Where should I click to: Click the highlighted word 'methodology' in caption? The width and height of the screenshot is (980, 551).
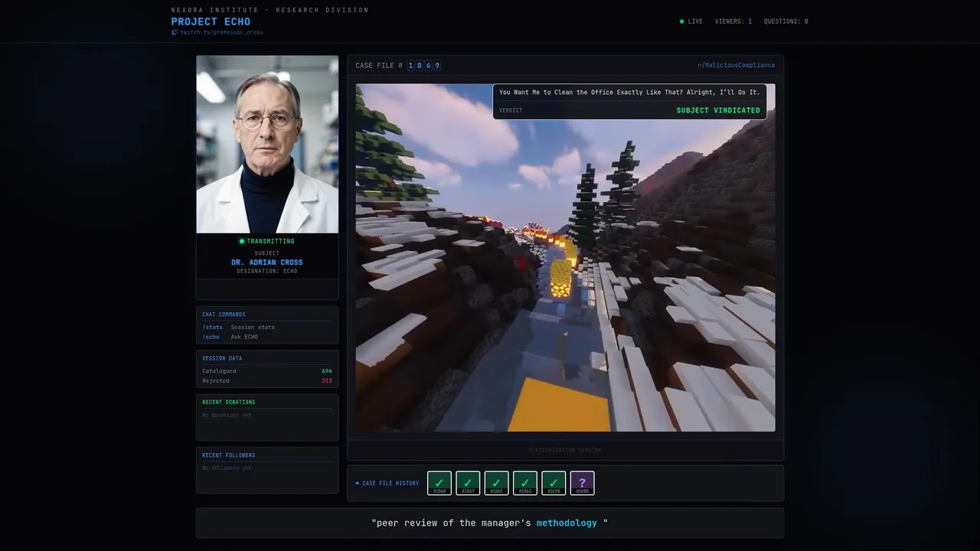pos(567,523)
